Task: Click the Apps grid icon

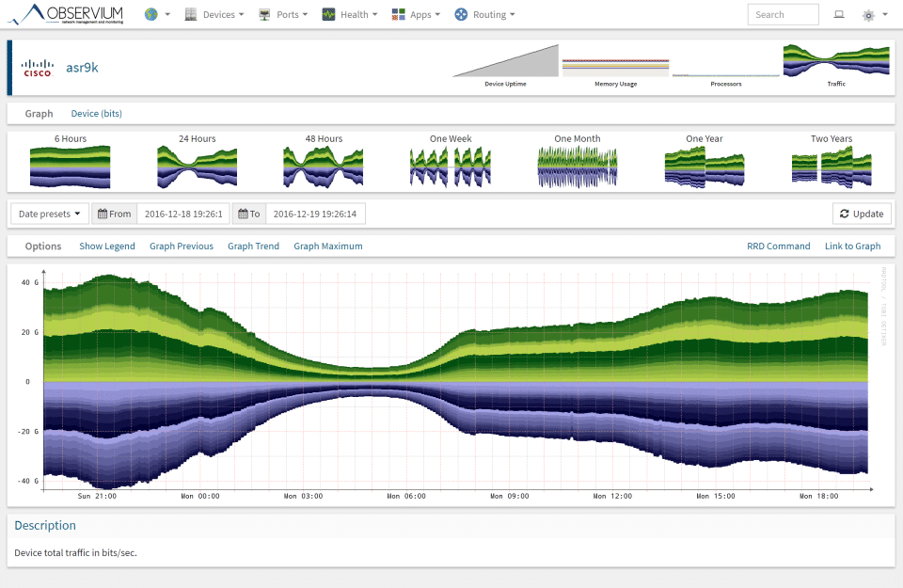Action: tap(398, 14)
